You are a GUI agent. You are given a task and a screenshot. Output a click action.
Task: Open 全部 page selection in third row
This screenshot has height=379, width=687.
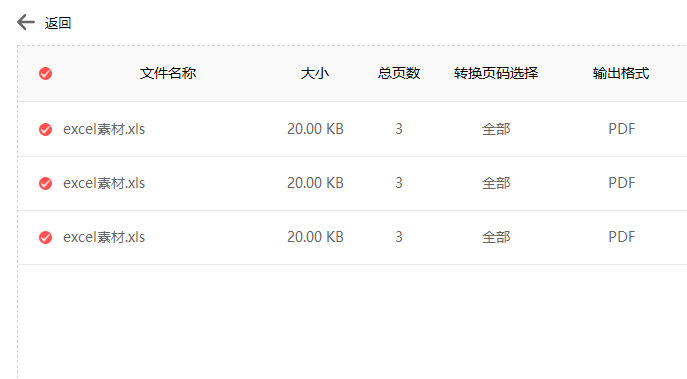tap(496, 237)
